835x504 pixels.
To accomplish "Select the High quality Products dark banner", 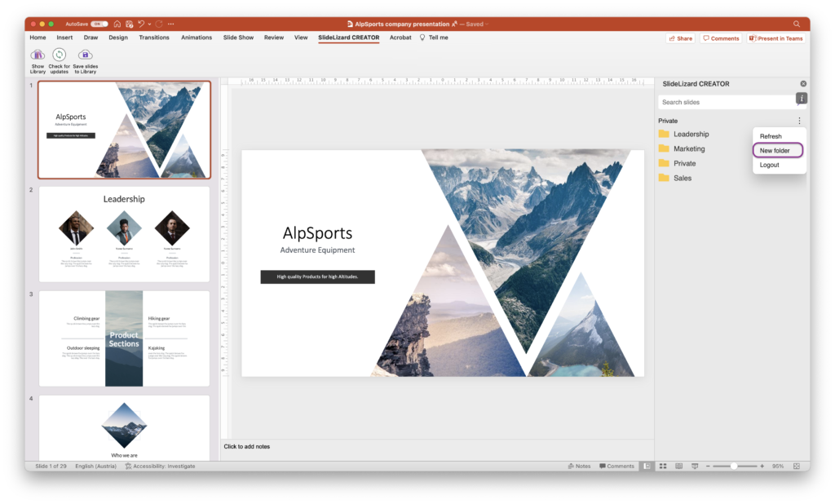I will 317,276.
